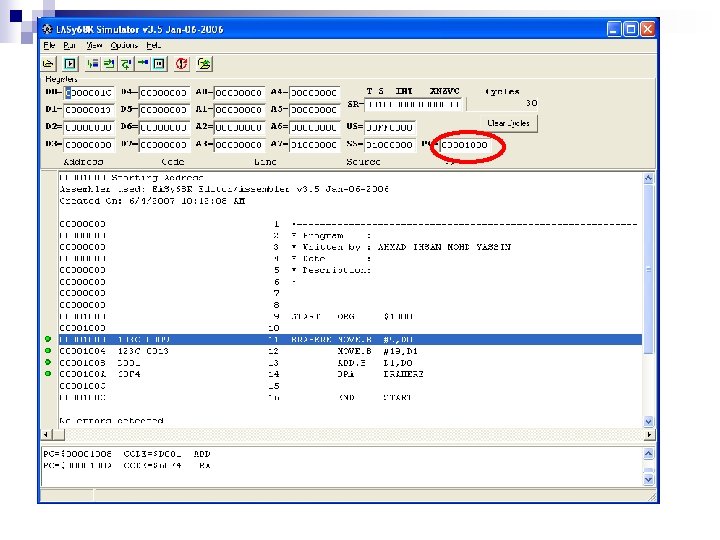This screenshot has height=540, width=720.
Task: Click into the A1 register field
Action: coord(239,110)
